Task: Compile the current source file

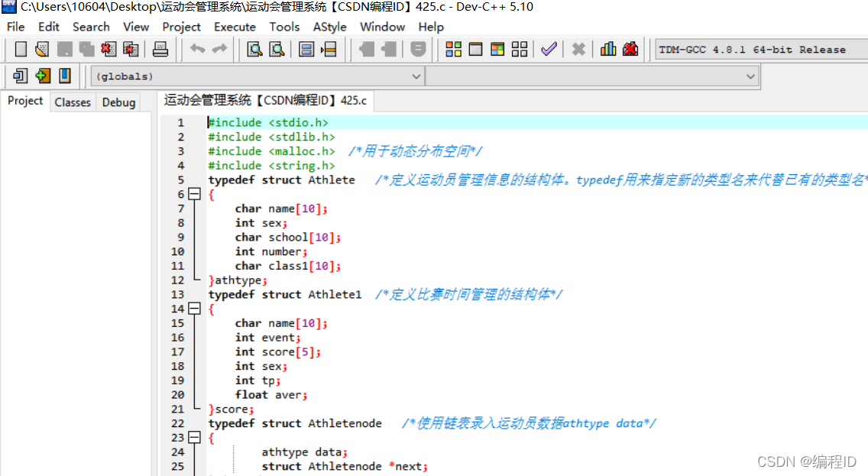Action: (453, 48)
